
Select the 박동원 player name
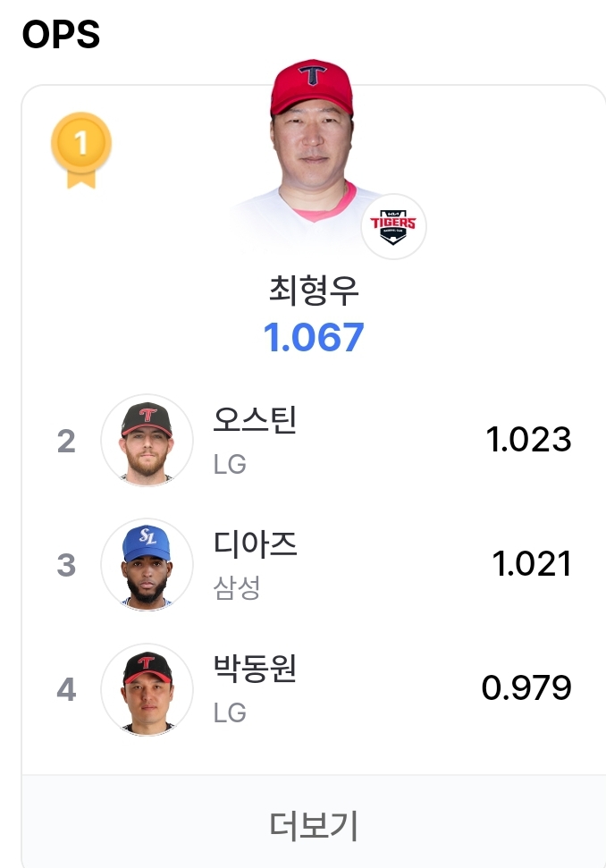[255, 668]
